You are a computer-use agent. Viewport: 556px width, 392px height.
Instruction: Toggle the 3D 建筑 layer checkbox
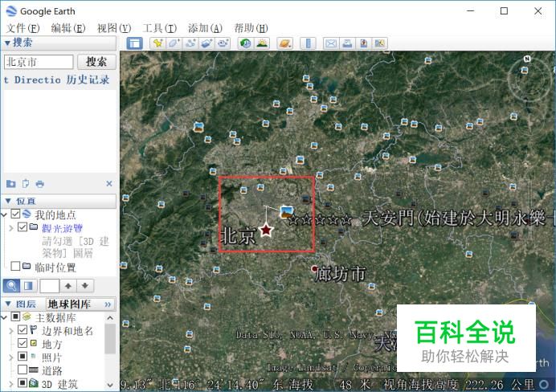pyautogui.click(x=22, y=383)
